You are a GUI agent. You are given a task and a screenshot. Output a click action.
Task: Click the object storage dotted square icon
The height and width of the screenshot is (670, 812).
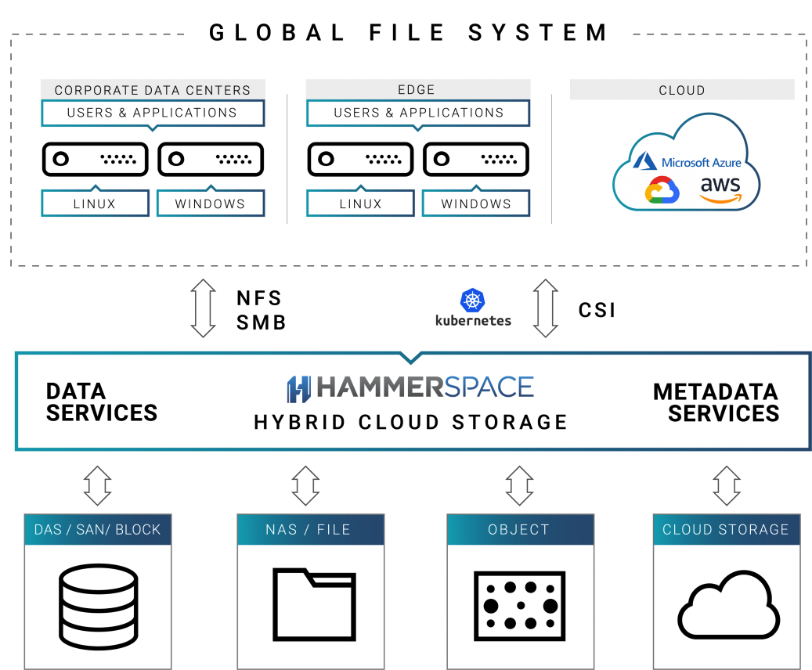pos(519,606)
